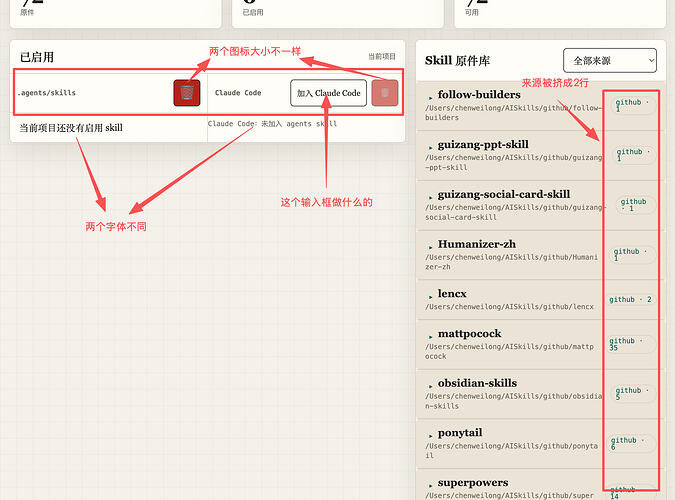Expand the superpowers entry
The image size is (675, 500).
(430, 486)
